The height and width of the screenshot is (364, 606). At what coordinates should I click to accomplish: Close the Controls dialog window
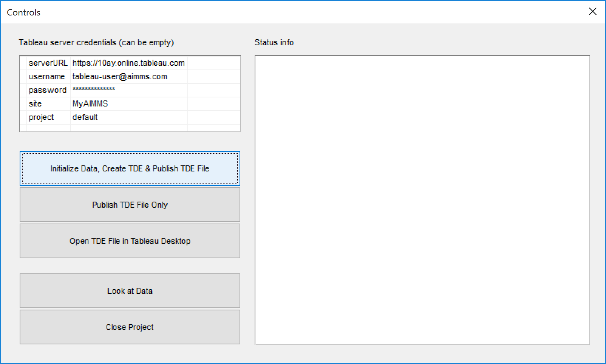coord(592,12)
